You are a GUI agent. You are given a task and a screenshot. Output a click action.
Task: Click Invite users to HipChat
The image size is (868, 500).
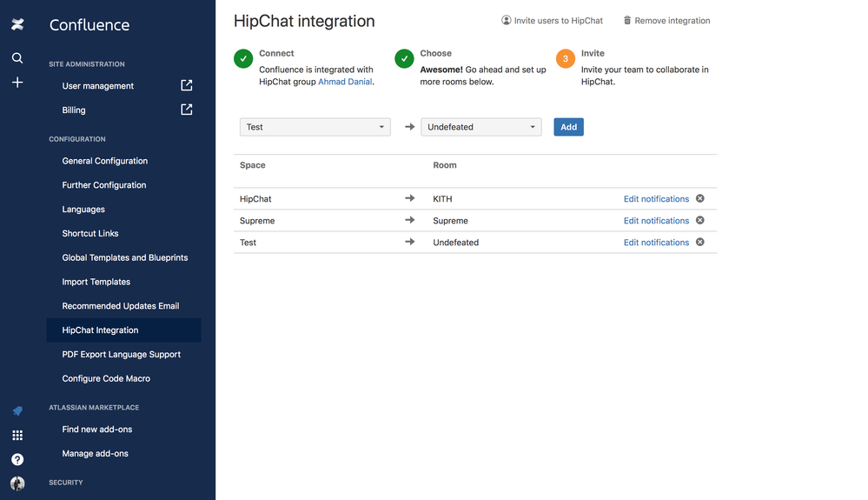(552, 21)
